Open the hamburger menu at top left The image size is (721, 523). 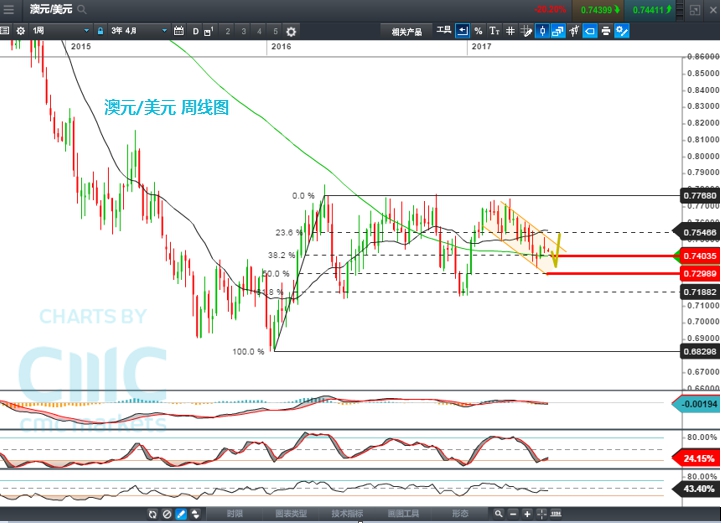click(x=9, y=9)
